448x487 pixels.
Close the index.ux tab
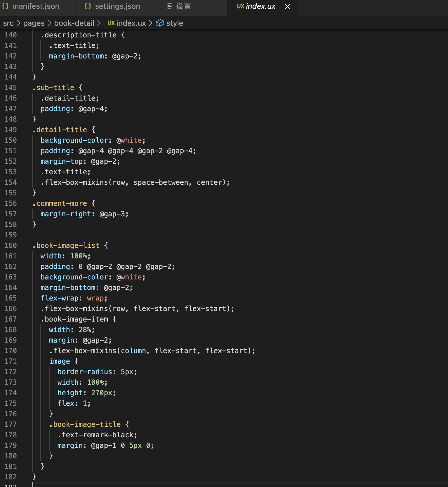(x=287, y=6)
